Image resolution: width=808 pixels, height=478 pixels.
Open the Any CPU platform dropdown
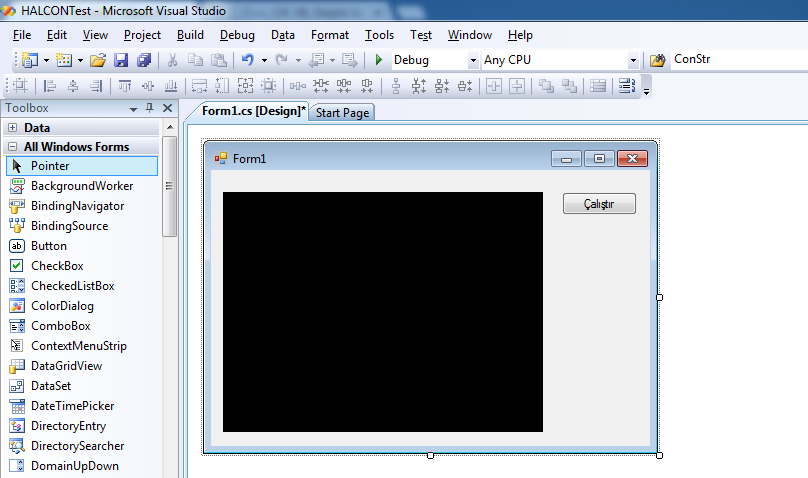[633, 60]
